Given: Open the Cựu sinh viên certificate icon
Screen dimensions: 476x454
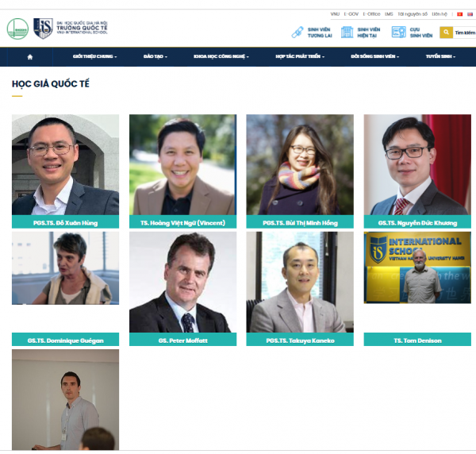Looking at the screenshot, I should tap(398, 33).
